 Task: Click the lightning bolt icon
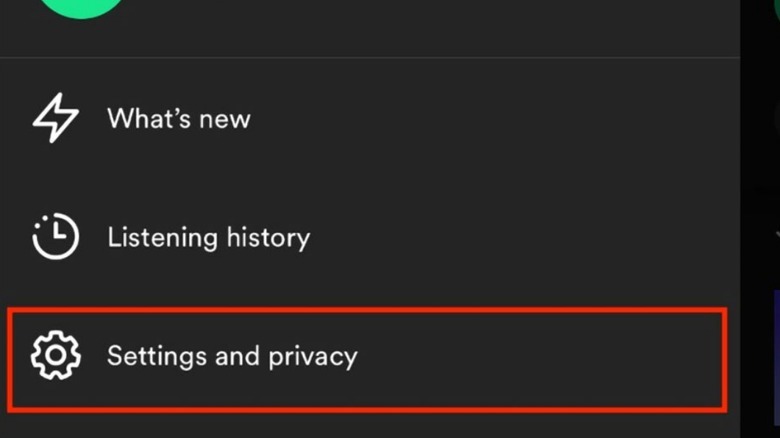[x=56, y=119]
